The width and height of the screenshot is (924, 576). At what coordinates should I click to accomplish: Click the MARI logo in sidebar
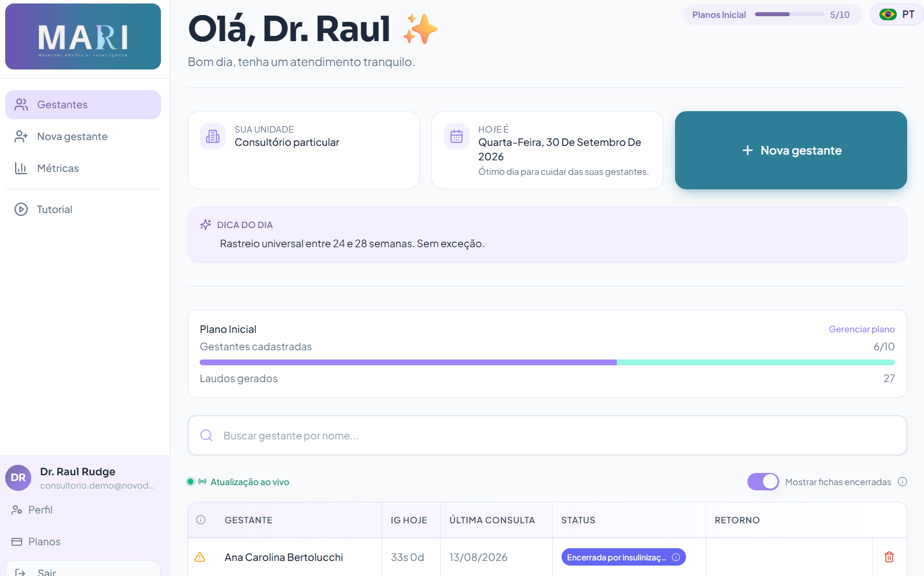[83, 36]
